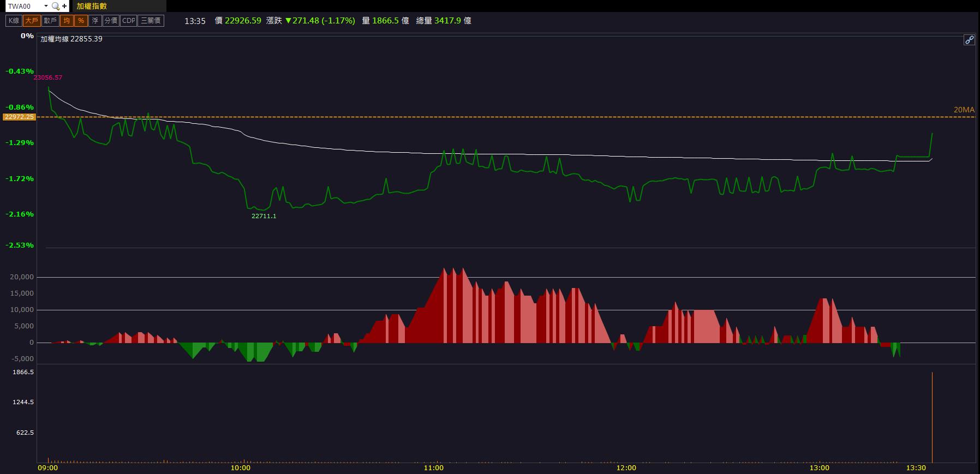Click the chain link icon on chart
Screen dimensions: 980x474
coord(969,40)
